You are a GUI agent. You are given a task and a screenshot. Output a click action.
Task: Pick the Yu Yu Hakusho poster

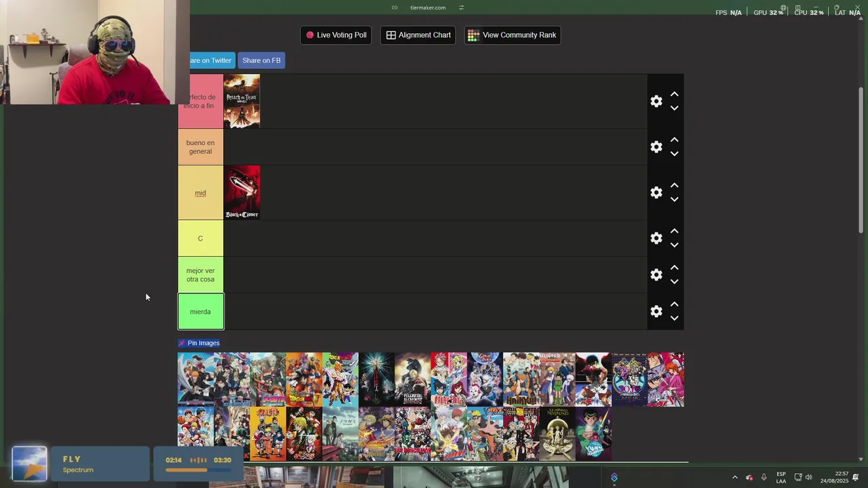tap(593, 434)
